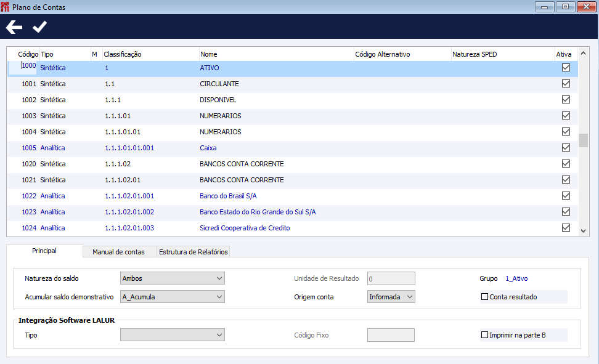Click the vertical scrollbar thumb

point(584,140)
